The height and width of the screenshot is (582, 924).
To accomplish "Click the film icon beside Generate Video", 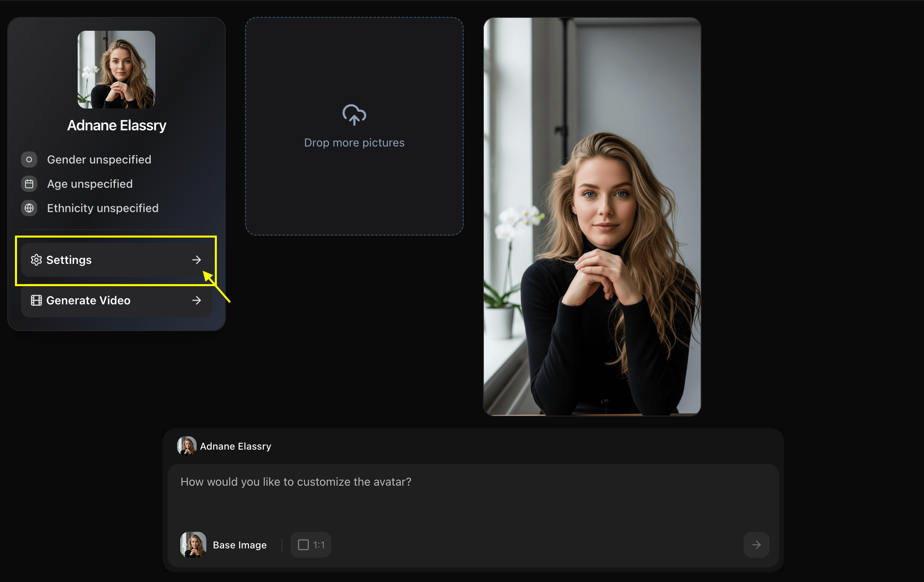I will 36,300.
